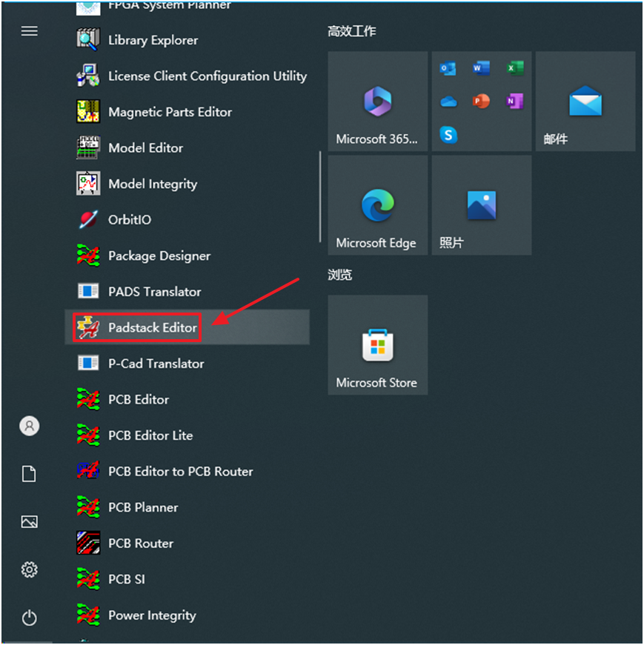Viewport: 644px width, 645px height.
Task: Click the Power button in sidebar
Action: click(x=30, y=617)
